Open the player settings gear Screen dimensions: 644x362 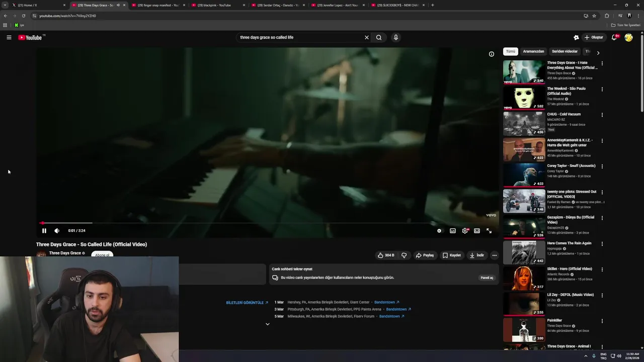tap(465, 231)
